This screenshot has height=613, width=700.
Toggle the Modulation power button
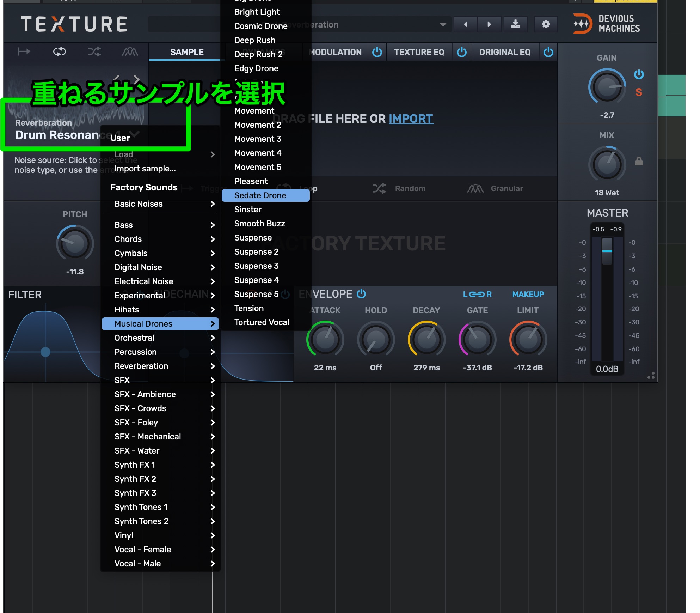pos(377,52)
